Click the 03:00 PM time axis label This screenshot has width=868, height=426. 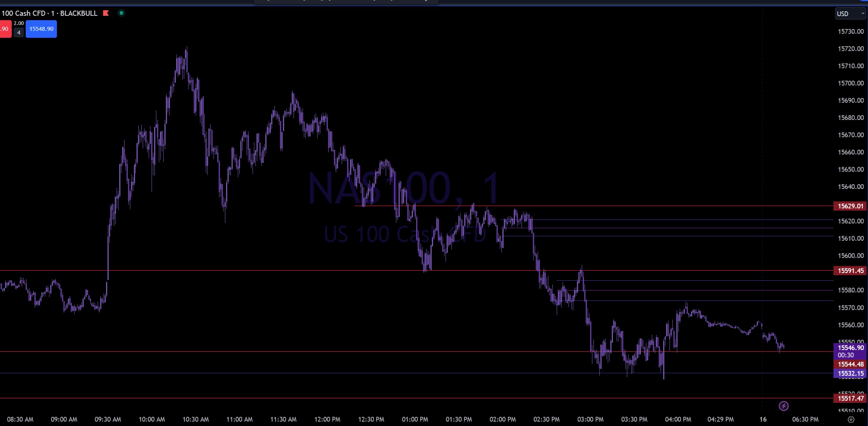(590, 419)
